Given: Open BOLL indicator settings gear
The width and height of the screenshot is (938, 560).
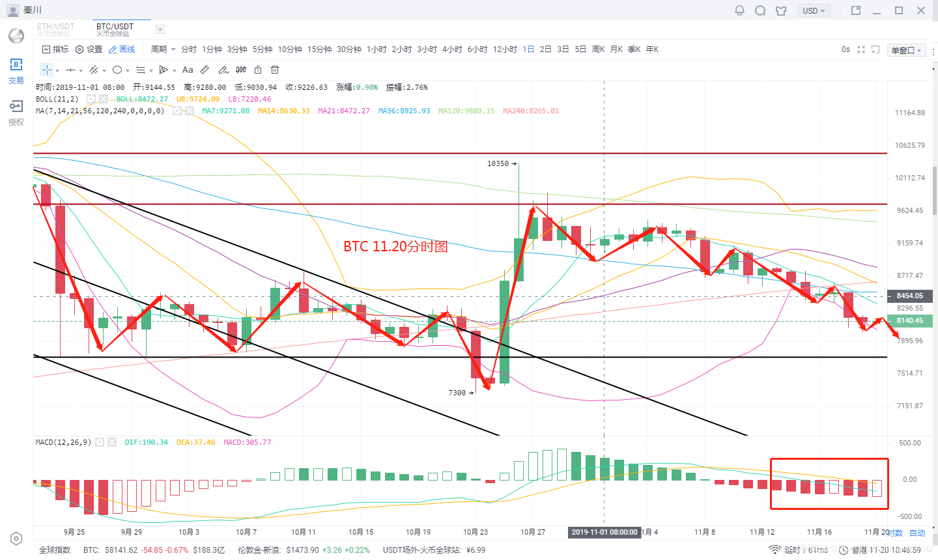Looking at the screenshot, I should pyautogui.click(x=91, y=99).
